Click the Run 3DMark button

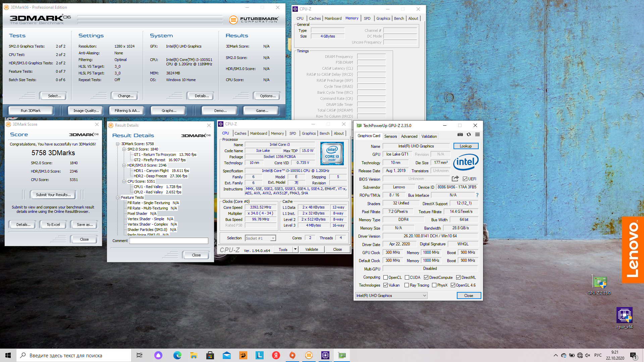(x=31, y=110)
